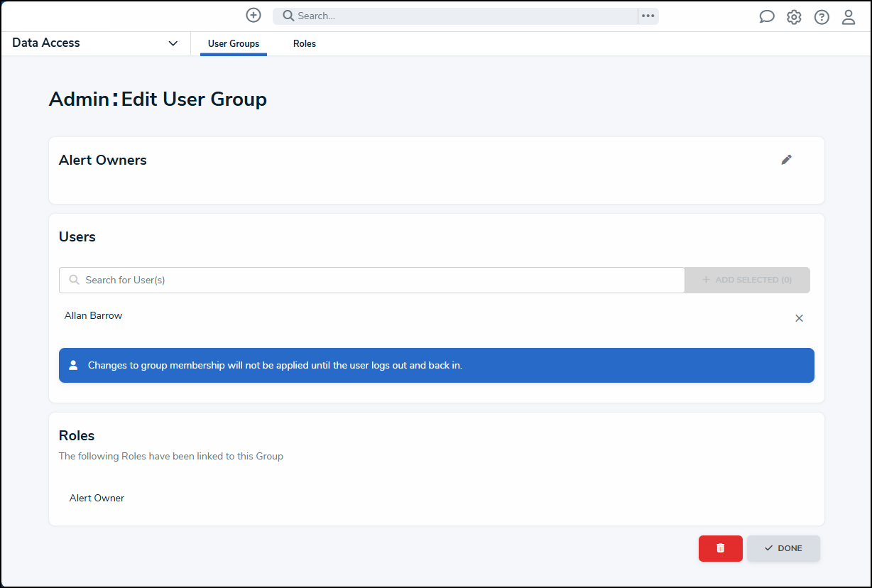Click the Users section heading

click(x=77, y=236)
